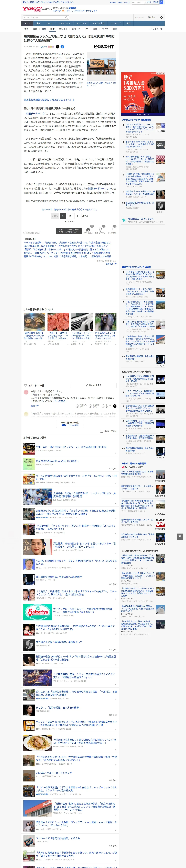Open the IT category tab

86,29
